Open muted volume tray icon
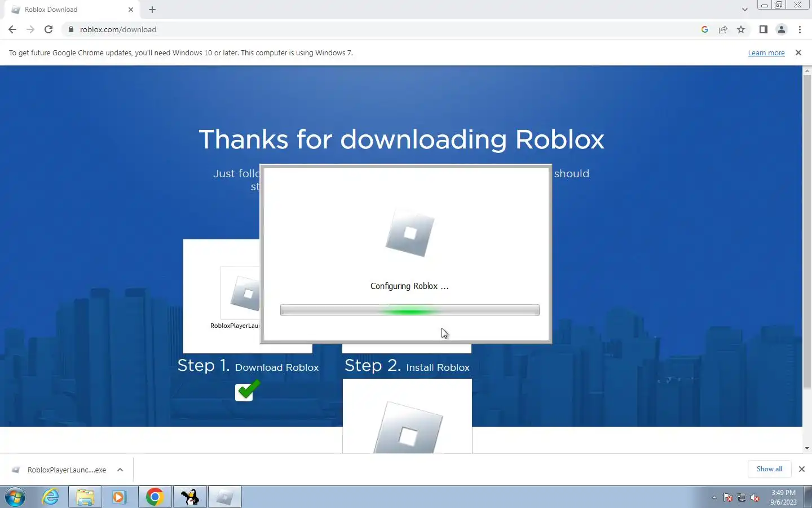812x508 pixels. 756,498
